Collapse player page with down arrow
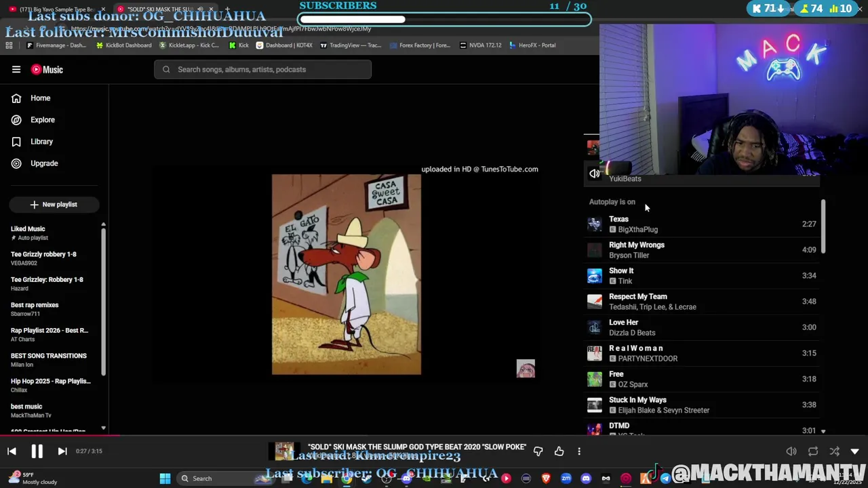Screen dimensions: 868x488 point(855,451)
